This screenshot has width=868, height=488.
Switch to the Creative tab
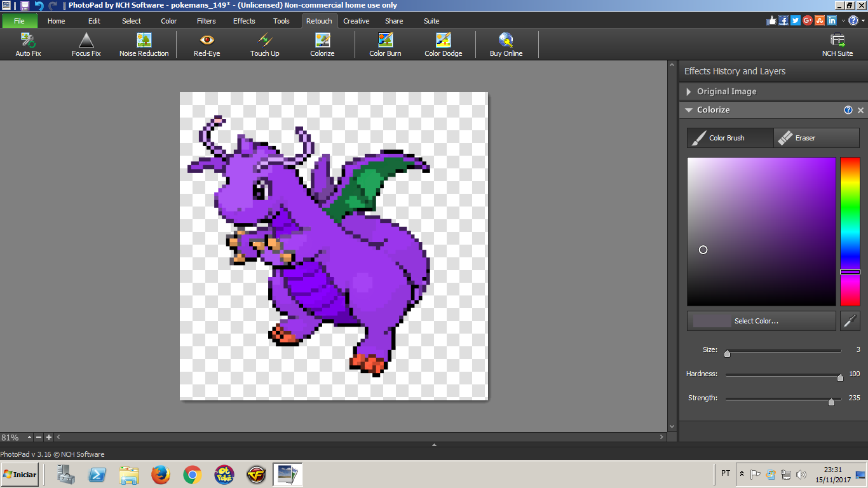coord(356,21)
